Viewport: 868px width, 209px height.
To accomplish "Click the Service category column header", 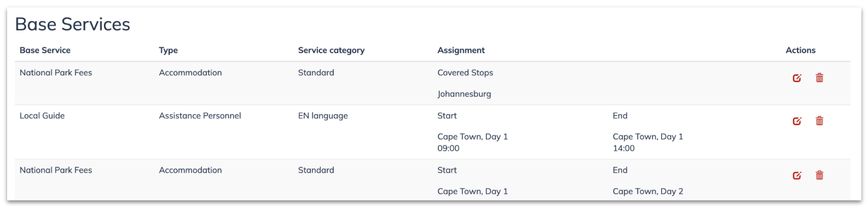I will coord(331,50).
